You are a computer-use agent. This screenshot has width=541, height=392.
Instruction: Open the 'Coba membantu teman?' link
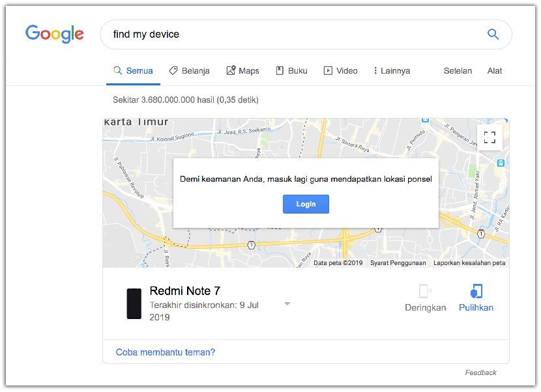(x=166, y=352)
